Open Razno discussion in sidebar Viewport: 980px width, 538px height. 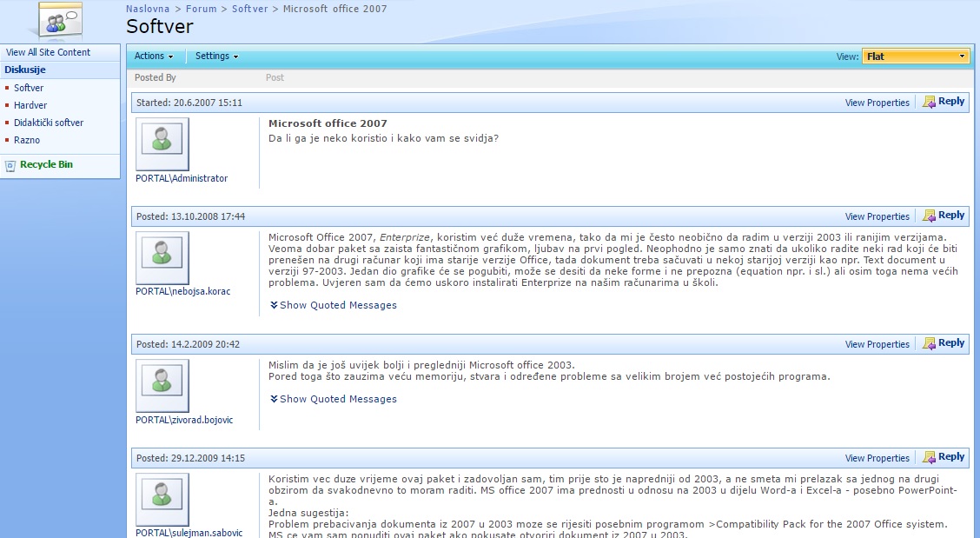(x=27, y=140)
